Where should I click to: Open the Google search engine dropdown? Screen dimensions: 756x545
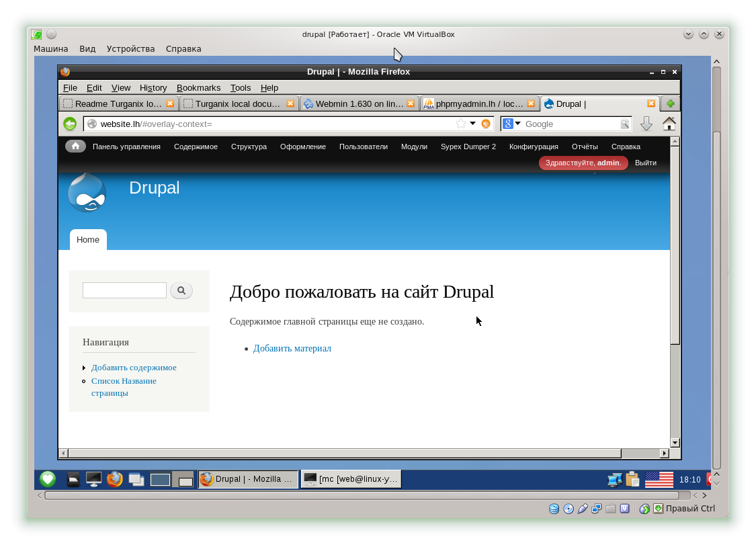pos(511,124)
